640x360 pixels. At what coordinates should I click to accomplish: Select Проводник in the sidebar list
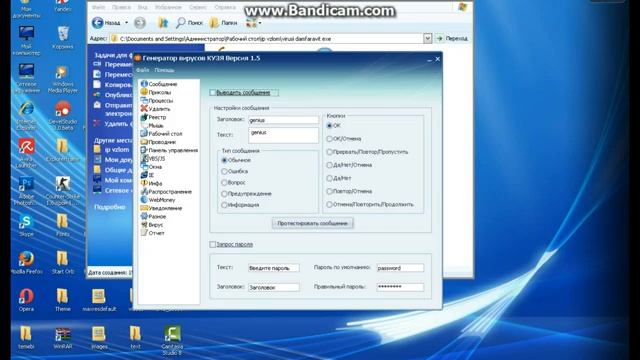click(158, 142)
